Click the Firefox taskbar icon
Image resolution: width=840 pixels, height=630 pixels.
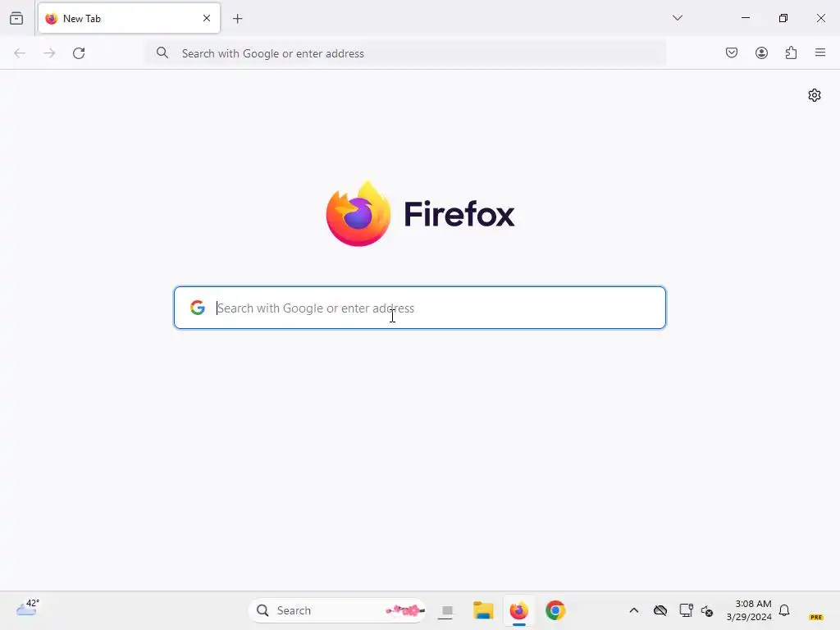pyautogui.click(x=518, y=610)
